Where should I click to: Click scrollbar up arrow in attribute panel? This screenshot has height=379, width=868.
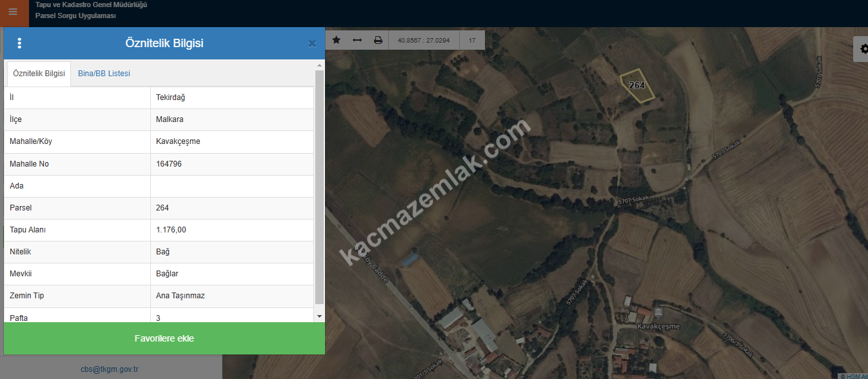(319, 65)
